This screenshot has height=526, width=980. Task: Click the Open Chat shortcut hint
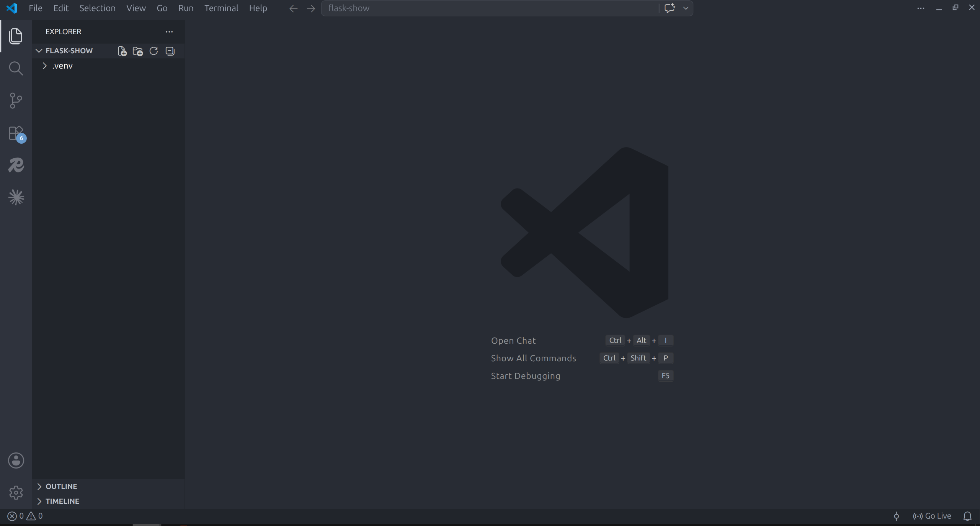pyautogui.click(x=513, y=341)
